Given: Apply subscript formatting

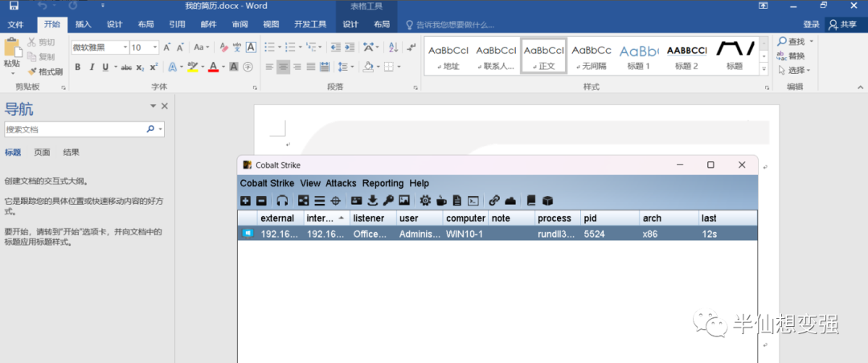Looking at the screenshot, I should [x=140, y=67].
